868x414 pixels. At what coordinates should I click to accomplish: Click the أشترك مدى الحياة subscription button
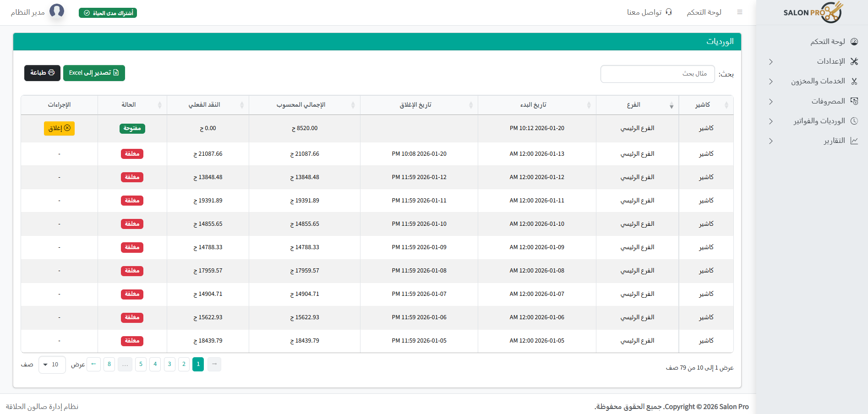click(108, 13)
